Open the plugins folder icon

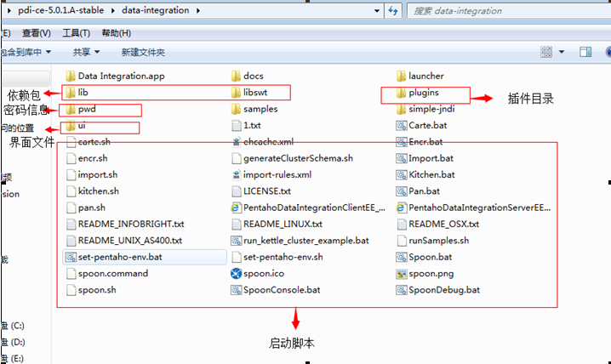tap(401, 93)
